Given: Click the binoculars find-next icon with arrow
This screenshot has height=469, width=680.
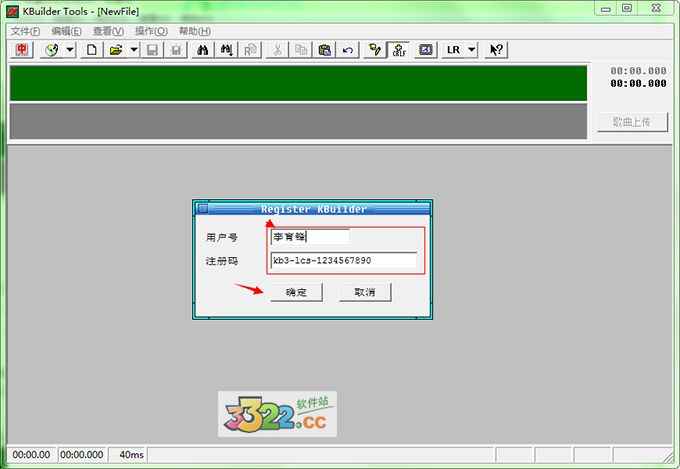Looking at the screenshot, I should click(226, 50).
